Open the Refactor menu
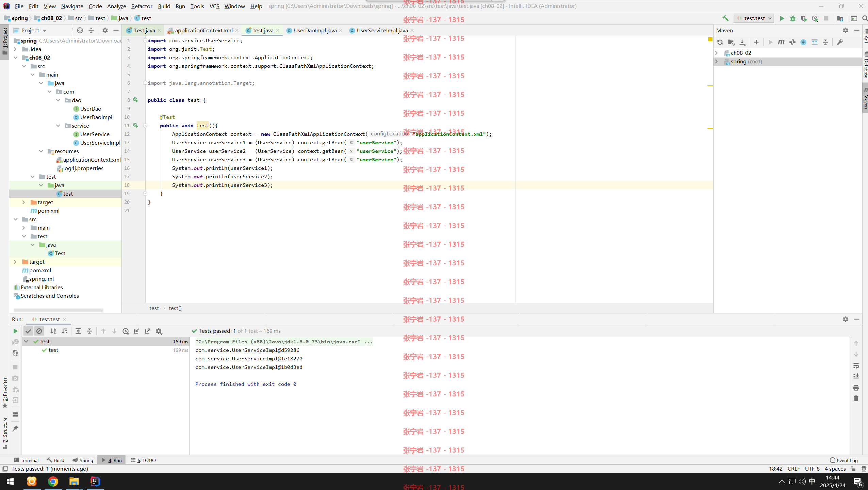868x490 pixels. pos(142,6)
